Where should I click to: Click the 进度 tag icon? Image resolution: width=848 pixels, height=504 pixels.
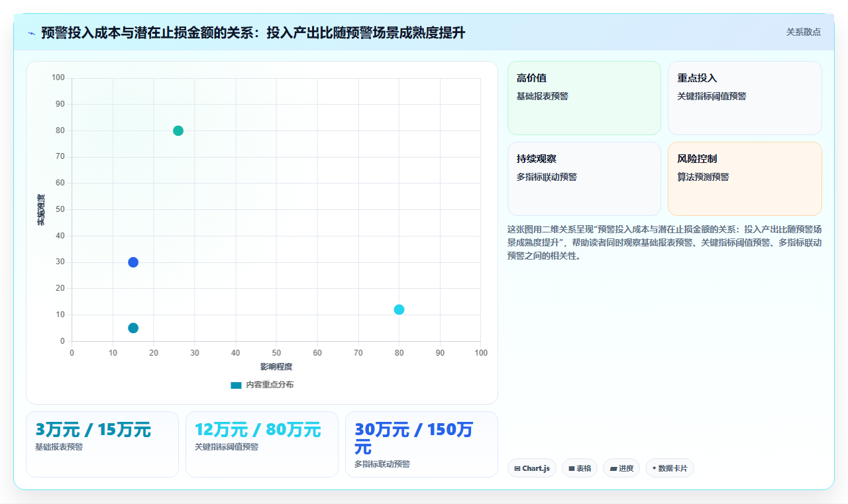pyautogui.click(x=613, y=468)
